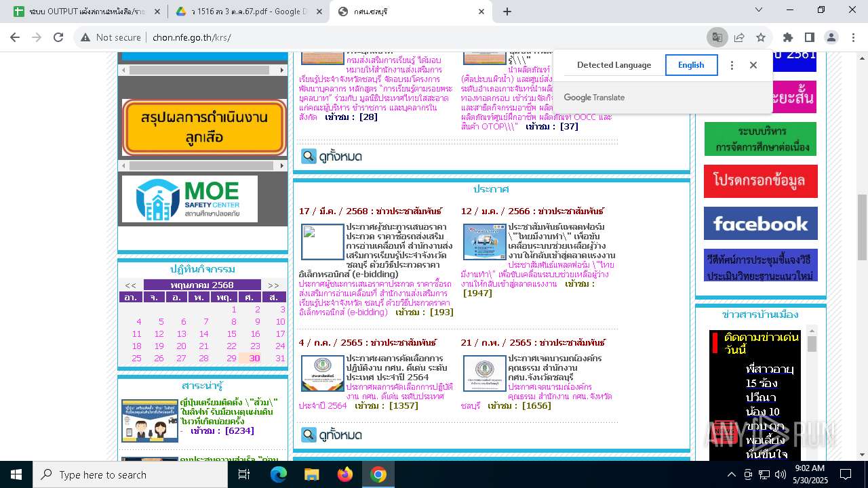
Task: Click the magenta ระยะสั้น banner
Action: point(793,97)
